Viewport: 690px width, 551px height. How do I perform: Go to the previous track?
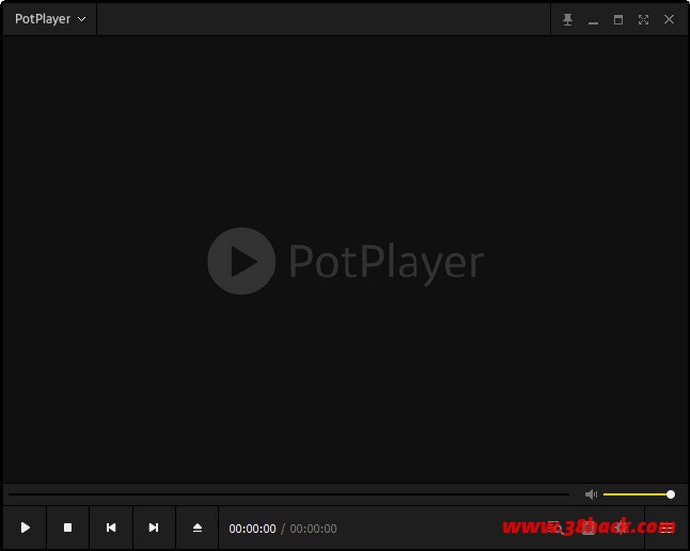(x=111, y=527)
